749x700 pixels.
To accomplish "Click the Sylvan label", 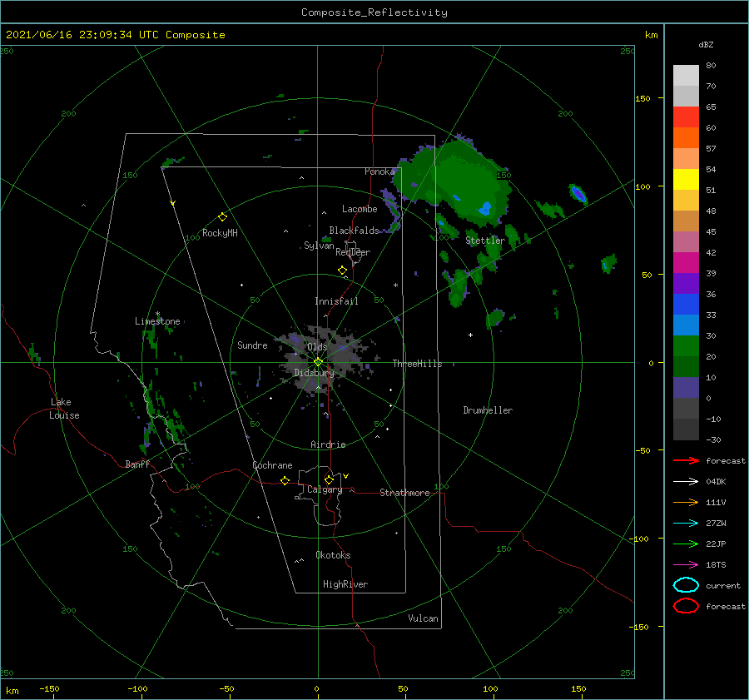I will [319, 246].
